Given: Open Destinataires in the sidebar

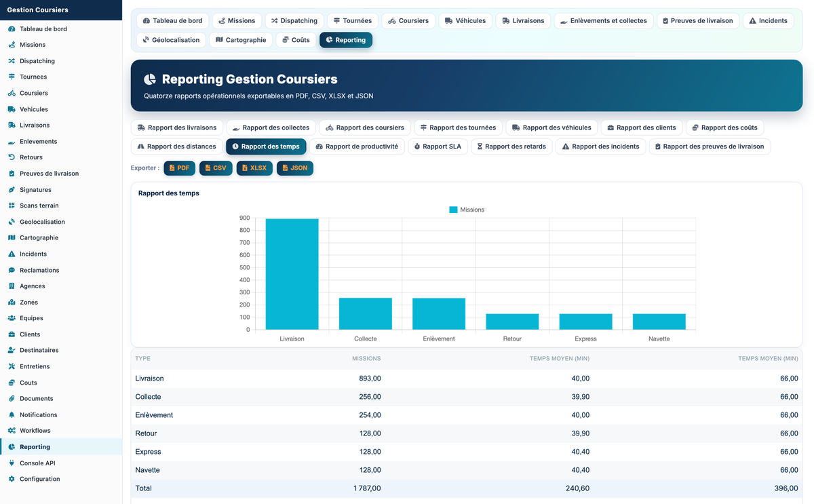Looking at the screenshot, I should [x=39, y=351].
